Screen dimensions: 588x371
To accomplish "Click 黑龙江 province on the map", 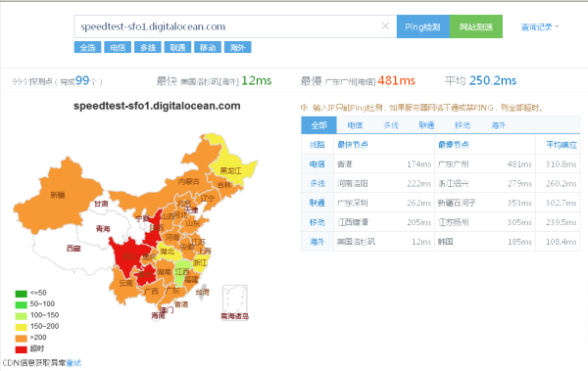I will [x=230, y=171].
